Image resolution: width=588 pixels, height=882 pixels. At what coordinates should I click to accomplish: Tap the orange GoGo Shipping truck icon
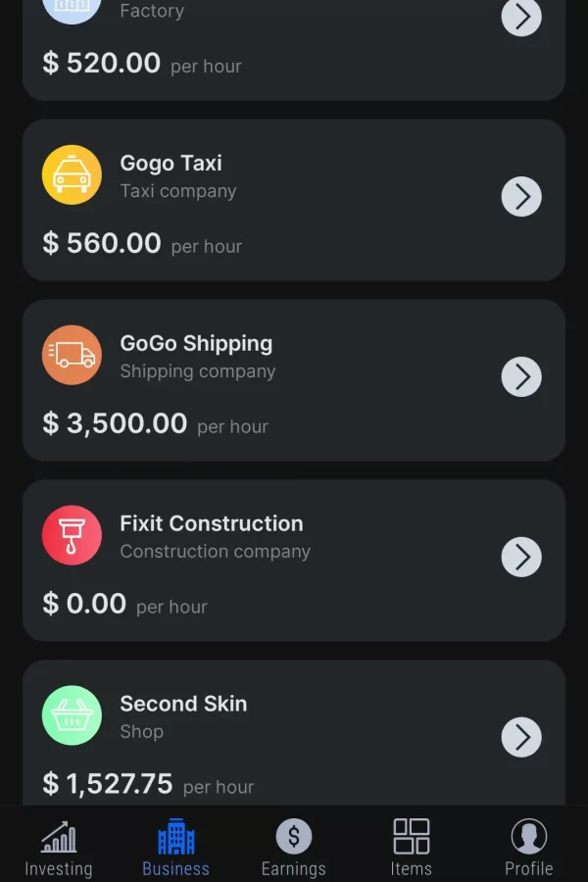pyautogui.click(x=72, y=355)
